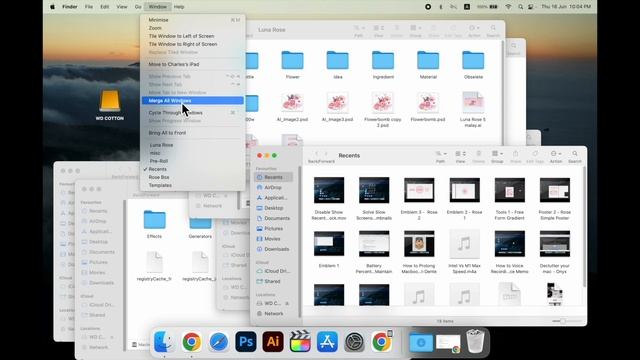Launch Photoshop from the Dock
Image resolution: width=640 pixels, height=360 pixels.
point(246,341)
